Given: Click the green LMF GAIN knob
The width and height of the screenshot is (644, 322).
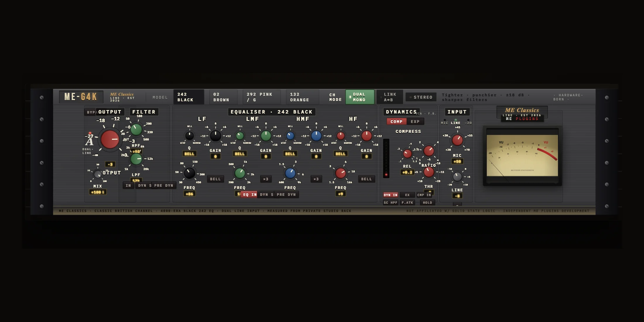Looking at the screenshot, I should pos(266,136).
